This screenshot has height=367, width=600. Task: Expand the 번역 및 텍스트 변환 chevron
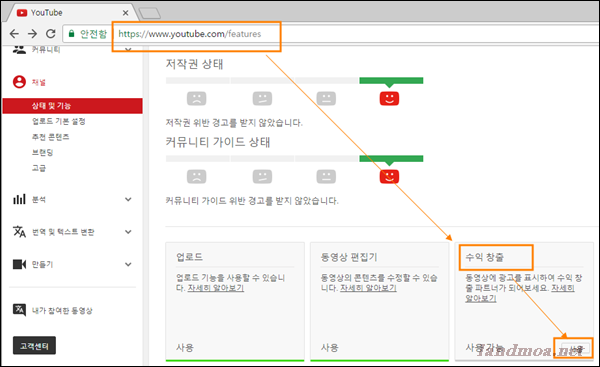[x=128, y=232]
